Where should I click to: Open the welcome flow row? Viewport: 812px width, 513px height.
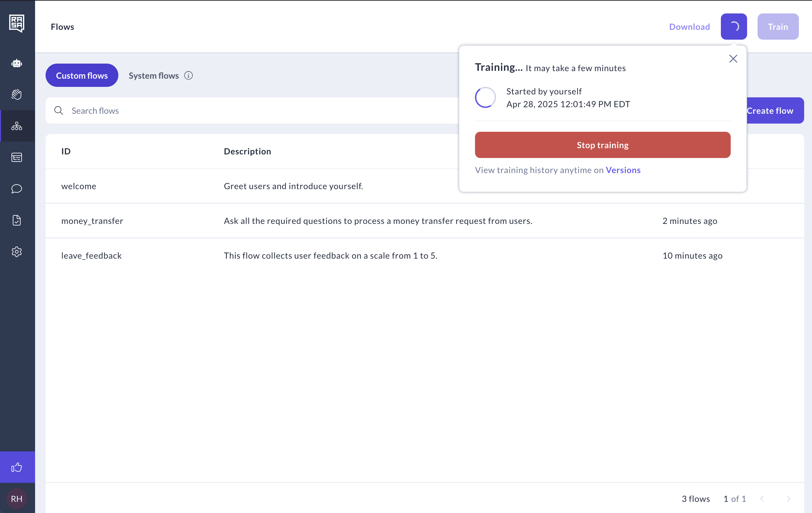point(425,186)
